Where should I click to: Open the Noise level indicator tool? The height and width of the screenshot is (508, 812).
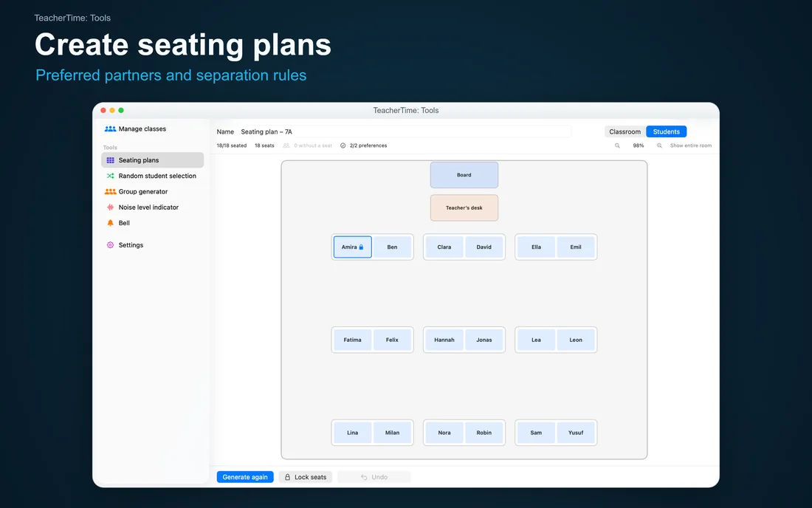tap(148, 207)
